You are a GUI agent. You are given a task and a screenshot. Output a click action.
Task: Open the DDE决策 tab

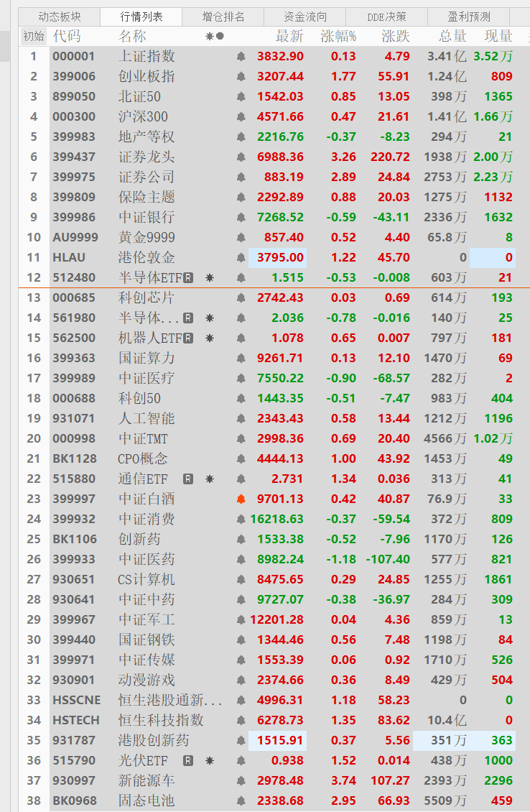386,17
